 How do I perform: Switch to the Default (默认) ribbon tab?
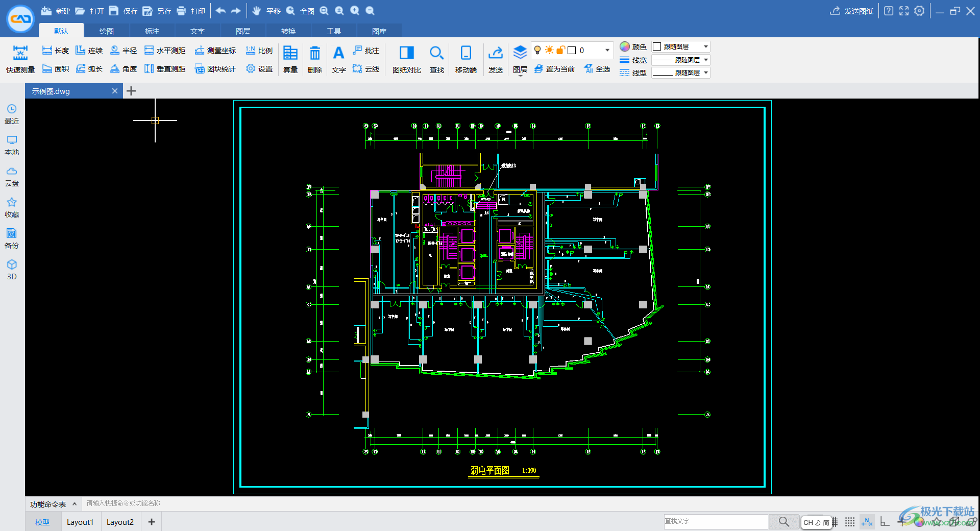pyautogui.click(x=61, y=31)
